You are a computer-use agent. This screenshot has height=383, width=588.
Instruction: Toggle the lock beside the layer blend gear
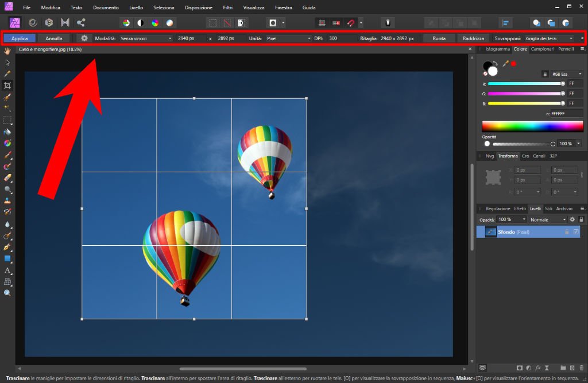[581, 219]
